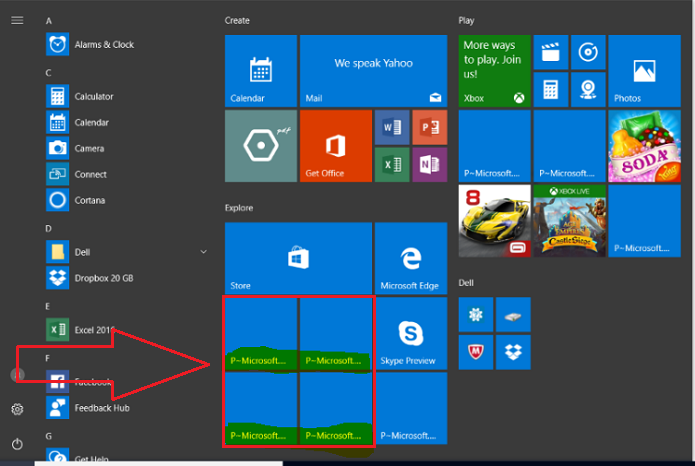Click the Create group header

tap(237, 20)
